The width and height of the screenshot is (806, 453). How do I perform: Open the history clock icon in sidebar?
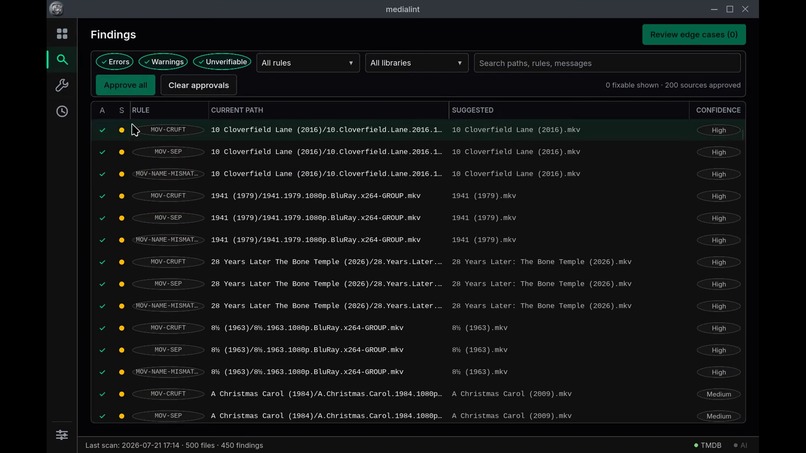62,111
